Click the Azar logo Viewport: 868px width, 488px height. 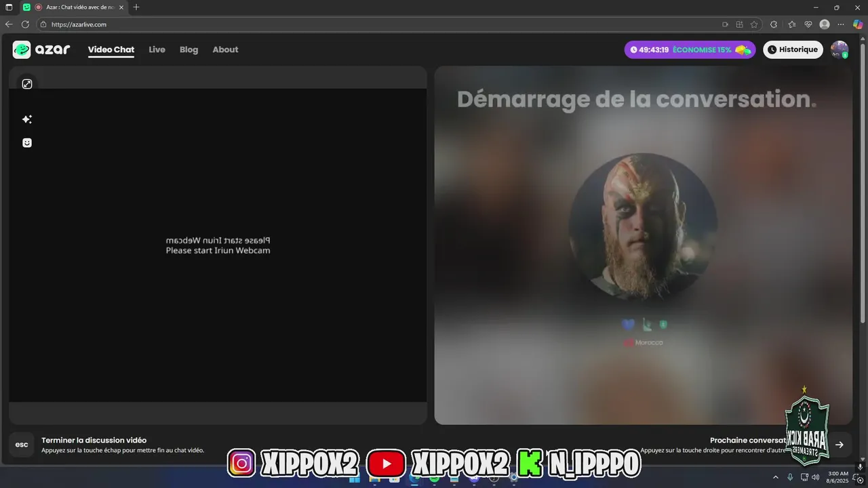(x=41, y=49)
